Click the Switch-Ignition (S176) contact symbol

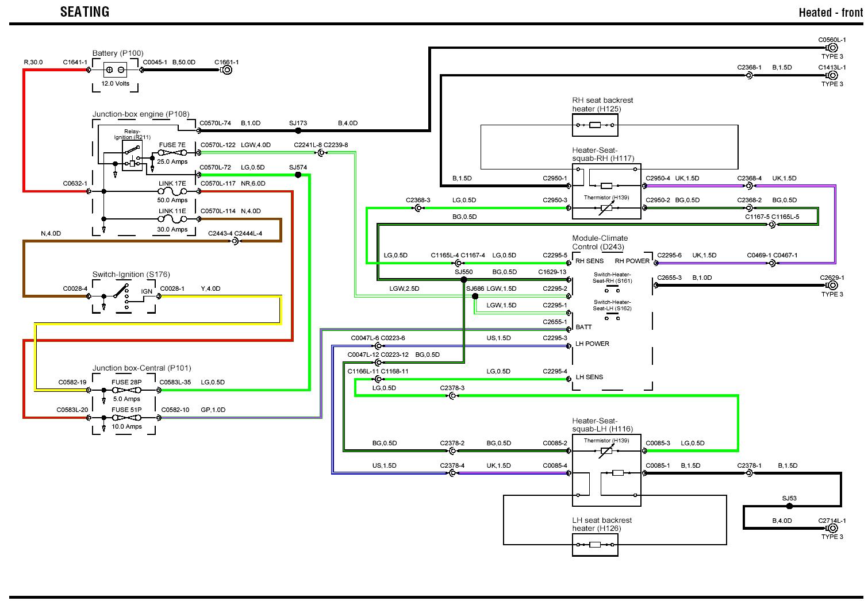(121, 292)
